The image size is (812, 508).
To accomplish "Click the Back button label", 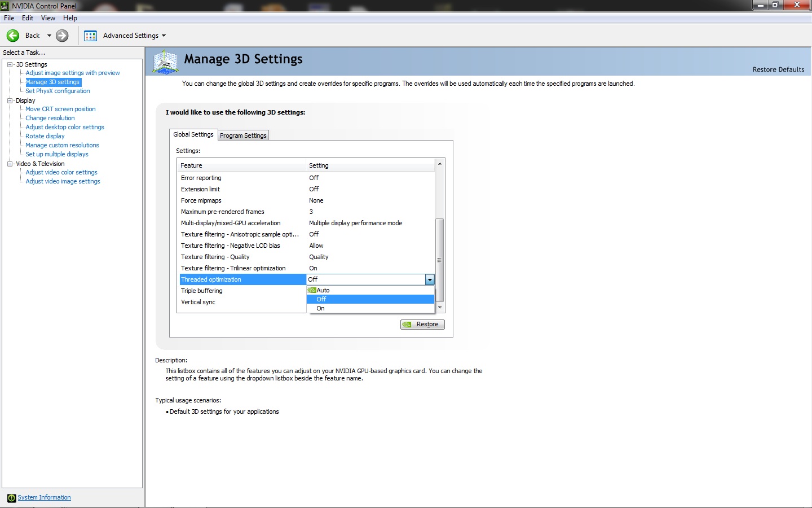I will tap(33, 36).
